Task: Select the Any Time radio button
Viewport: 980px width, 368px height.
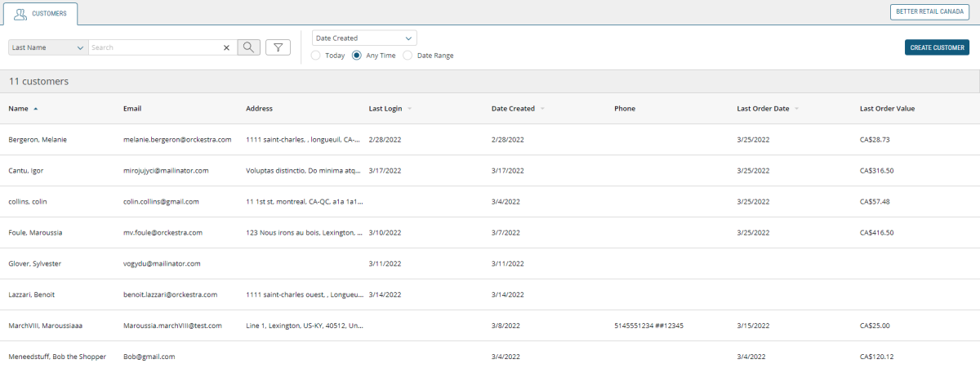Action: tap(357, 56)
